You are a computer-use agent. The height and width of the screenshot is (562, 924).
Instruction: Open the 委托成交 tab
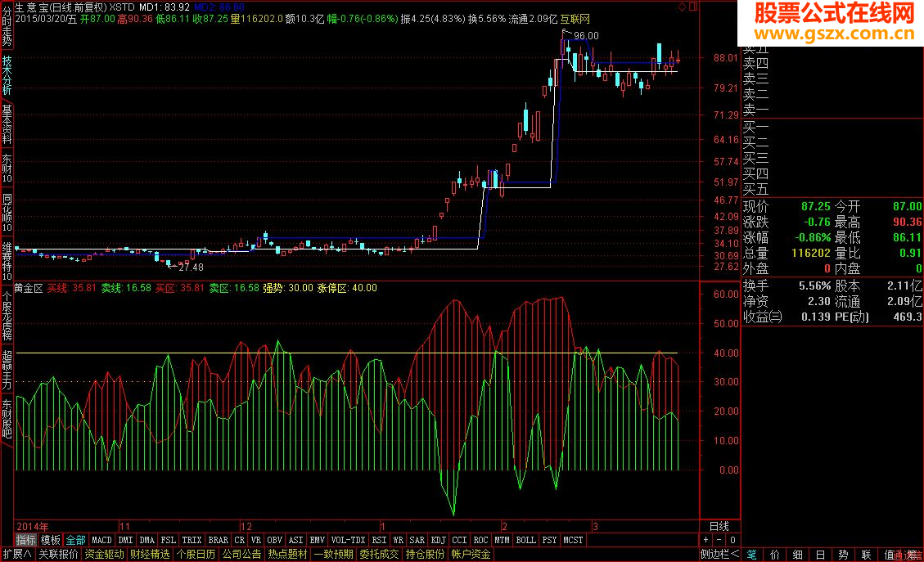point(380,554)
